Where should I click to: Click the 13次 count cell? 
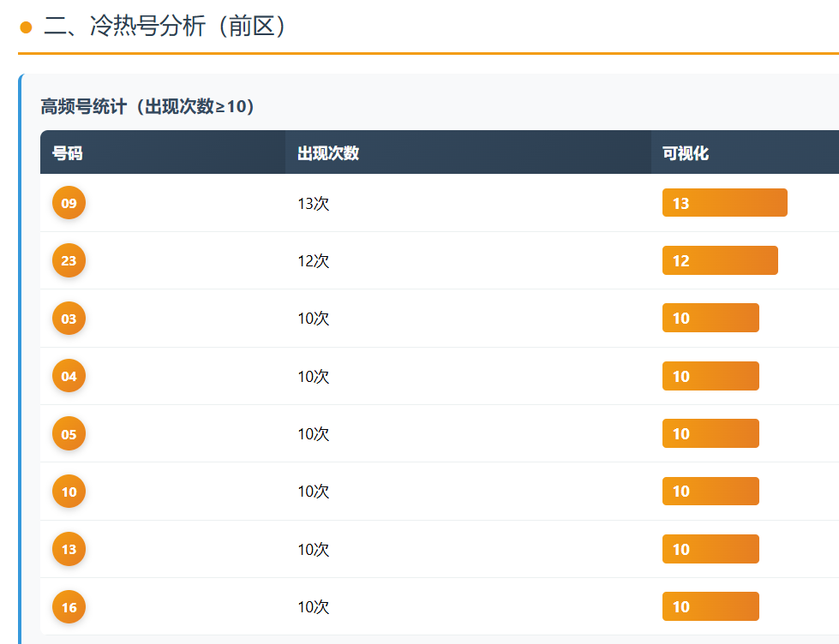[x=314, y=204]
